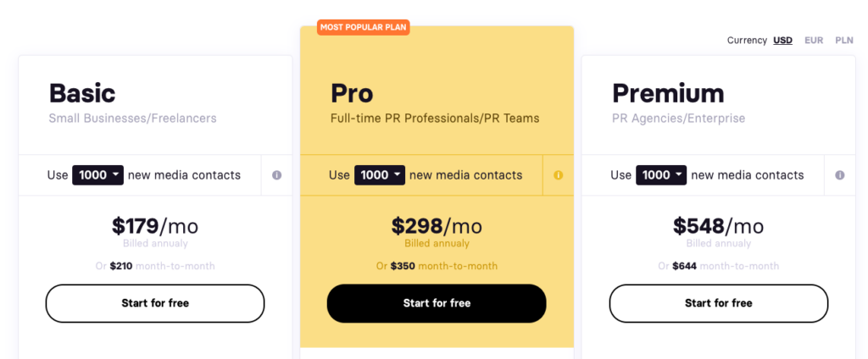
Task: Click the Basic plan heading
Action: [x=82, y=93]
